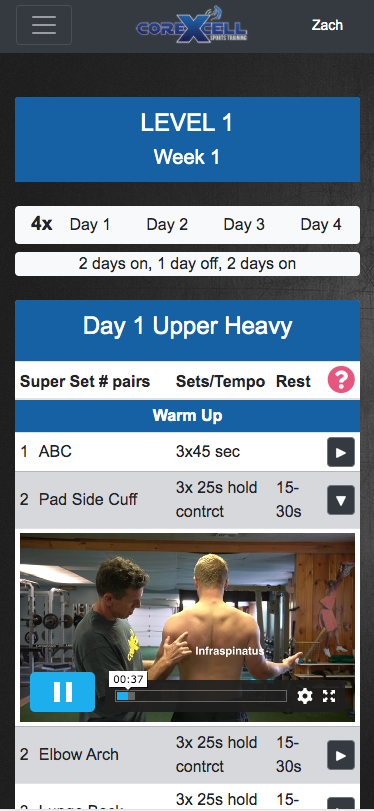
Task: Open video settings gear
Action: [305, 696]
